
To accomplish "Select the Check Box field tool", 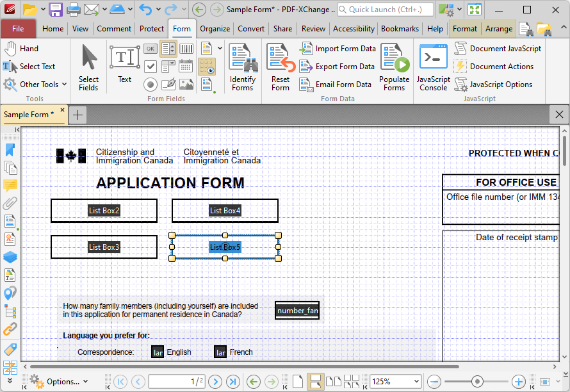I will coord(151,67).
